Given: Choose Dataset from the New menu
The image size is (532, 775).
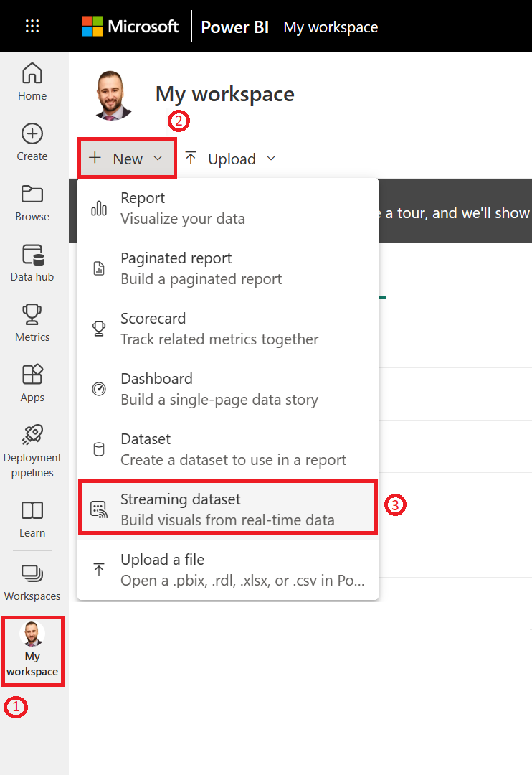Looking at the screenshot, I should [x=228, y=449].
